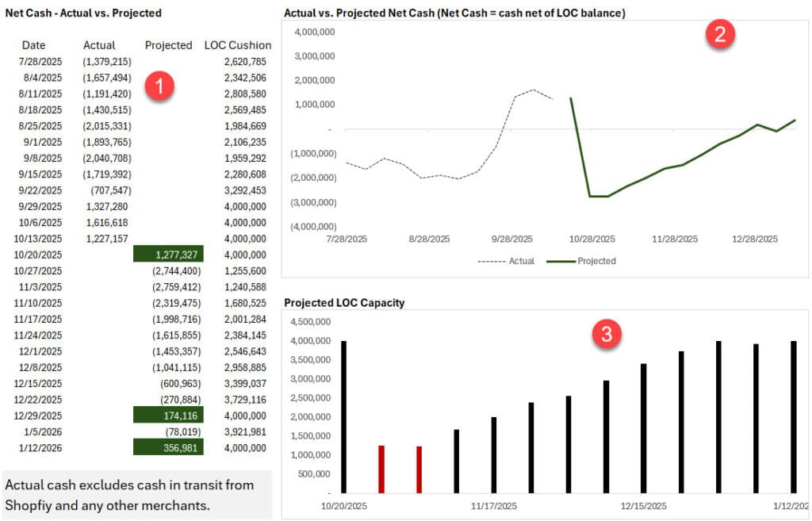Select the Projected column header in table
Image resolution: width=812 pixels, height=521 pixels.
tap(169, 45)
